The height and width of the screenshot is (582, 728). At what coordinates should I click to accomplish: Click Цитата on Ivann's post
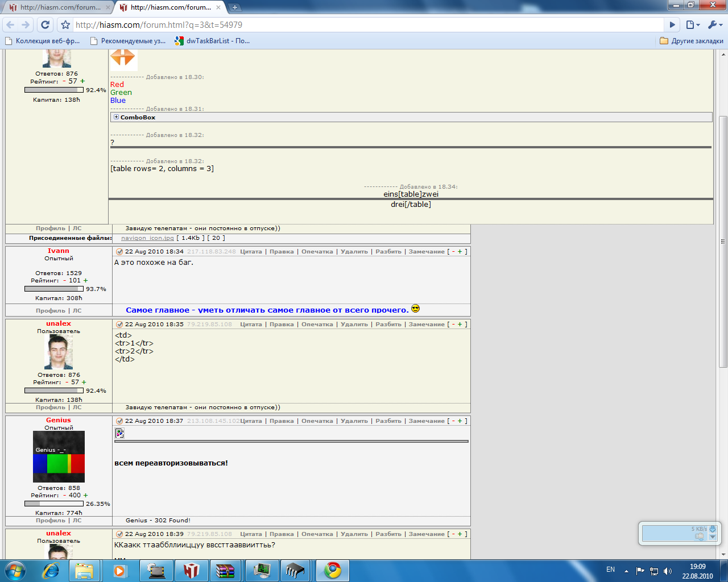point(251,252)
